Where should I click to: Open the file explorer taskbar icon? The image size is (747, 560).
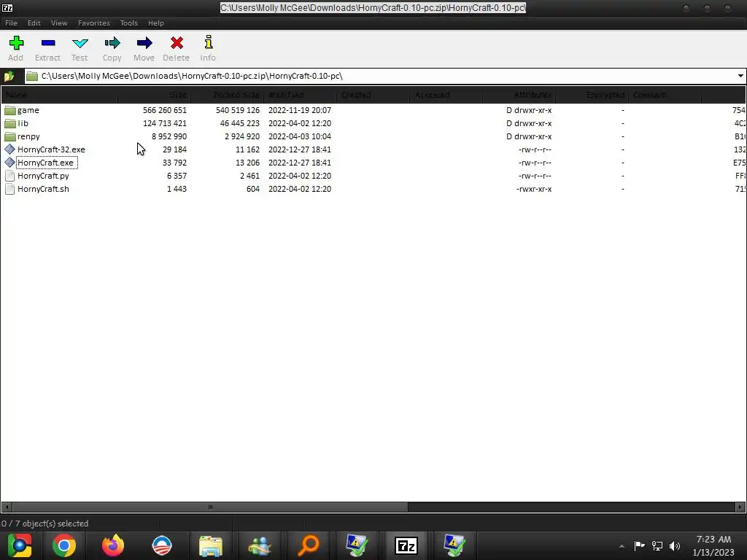(x=211, y=545)
